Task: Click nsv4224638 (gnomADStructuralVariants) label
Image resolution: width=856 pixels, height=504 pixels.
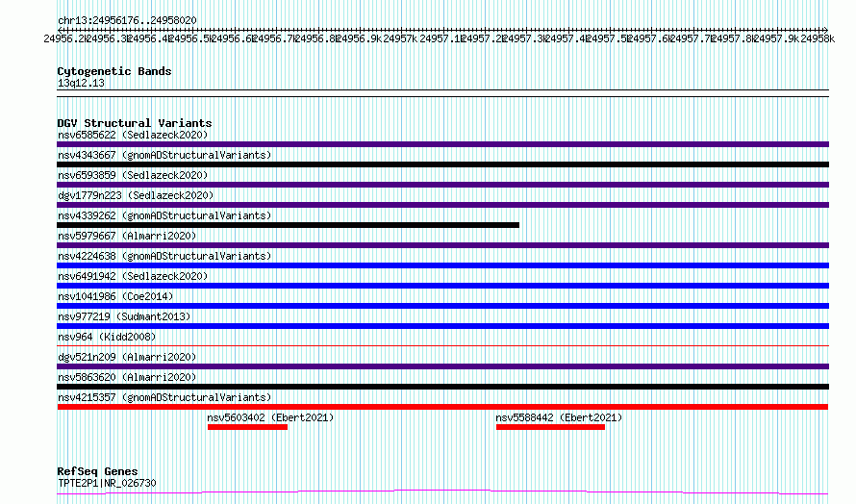Action: click(164, 256)
